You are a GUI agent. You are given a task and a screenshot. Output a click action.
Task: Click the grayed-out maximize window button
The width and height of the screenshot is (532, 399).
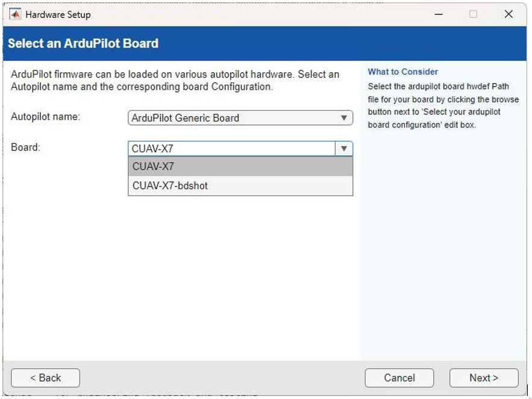(x=473, y=14)
